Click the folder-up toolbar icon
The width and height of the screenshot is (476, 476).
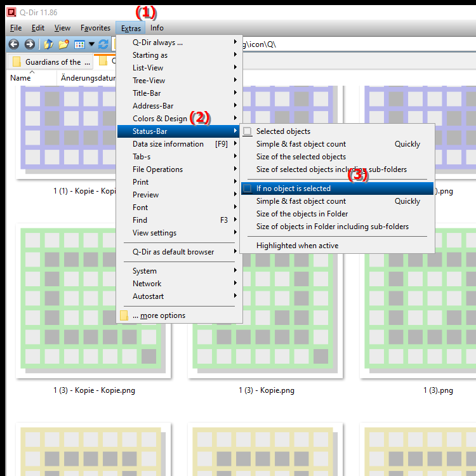coord(49,44)
